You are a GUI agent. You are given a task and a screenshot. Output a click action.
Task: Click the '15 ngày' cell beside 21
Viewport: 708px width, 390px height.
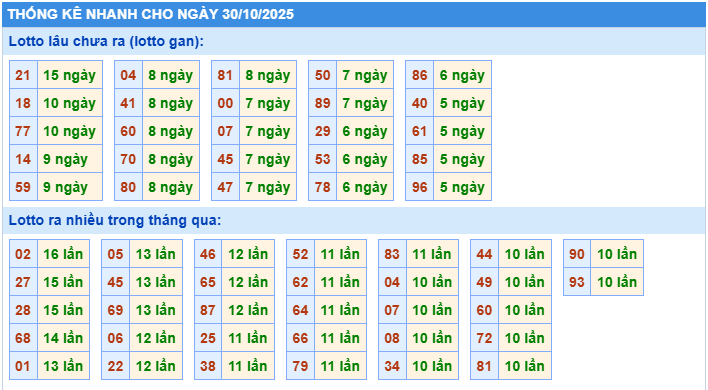pos(70,75)
